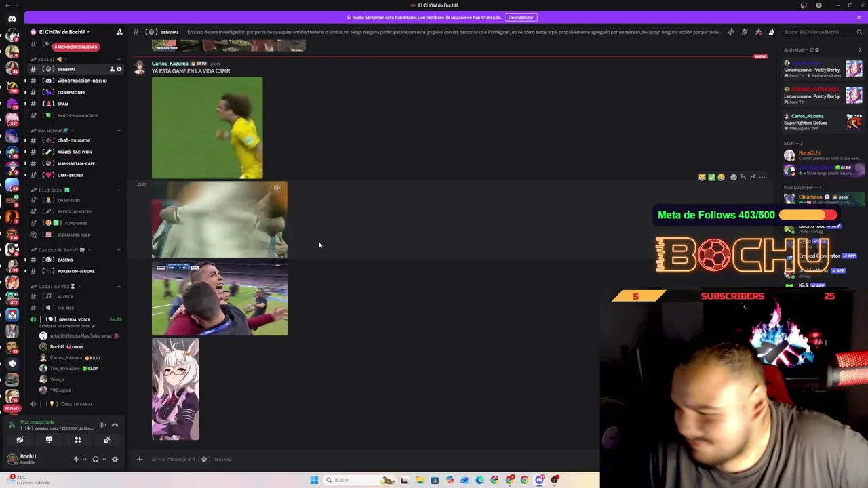The image size is (868, 488).
Task: Open server invite icon beside server name
Action: (x=119, y=32)
